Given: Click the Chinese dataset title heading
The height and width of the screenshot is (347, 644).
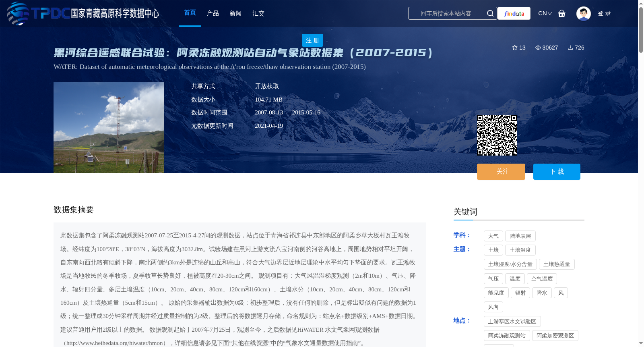Looking at the screenshot, I should 243,53.
